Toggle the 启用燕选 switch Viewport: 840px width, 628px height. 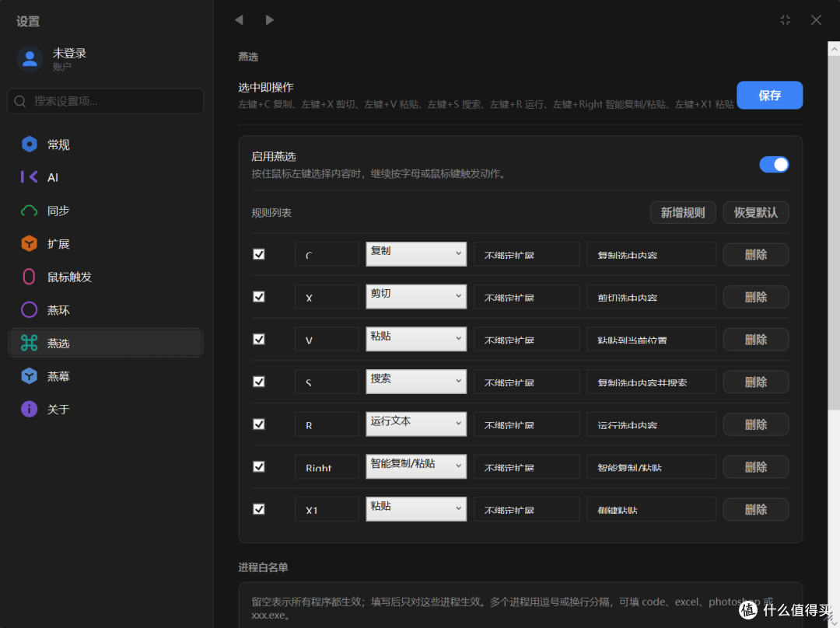[774, 164]
